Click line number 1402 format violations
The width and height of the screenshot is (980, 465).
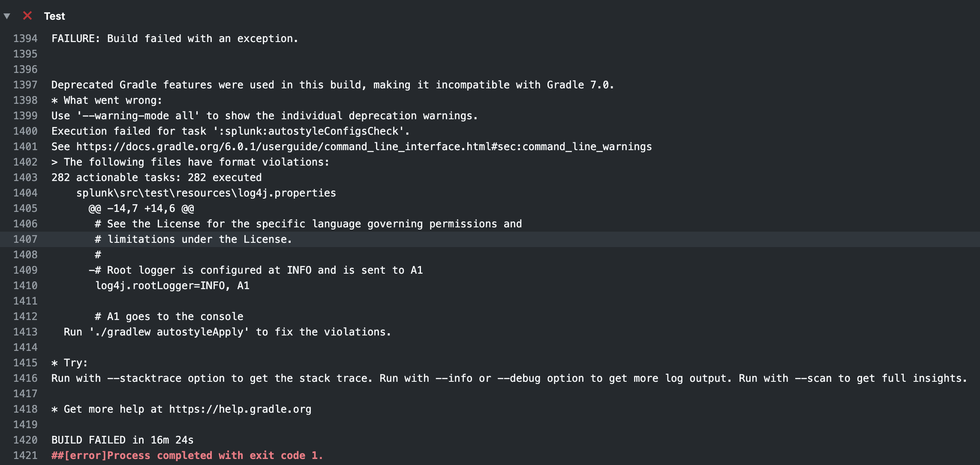tap(25, 162)
